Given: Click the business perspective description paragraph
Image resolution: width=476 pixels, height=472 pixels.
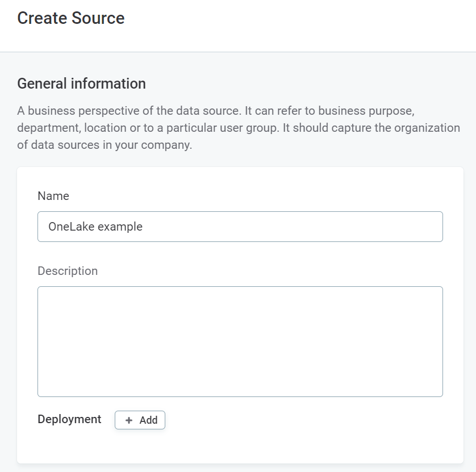Looking at the screenshot, I should [239, 127].
